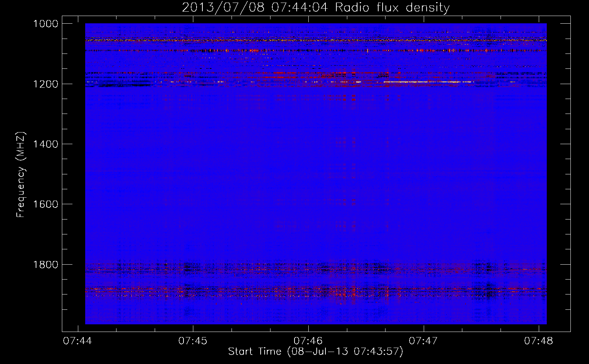This screenshot has width=589, height=364.
Task: Click the 1000 frequency tick label
Action: (x=46, y=24)
